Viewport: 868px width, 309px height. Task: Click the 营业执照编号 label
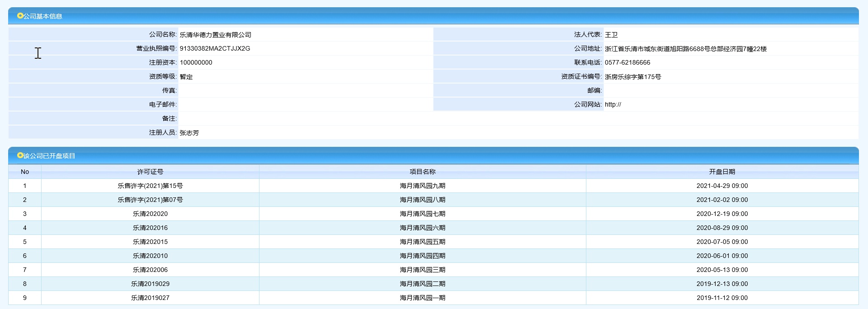pyautogui.click(x=156, y=48)
